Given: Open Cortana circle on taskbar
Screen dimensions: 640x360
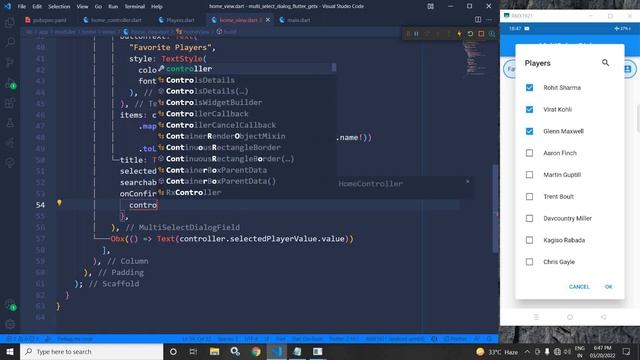Looking at the screenshot, I should click(173, 351).
